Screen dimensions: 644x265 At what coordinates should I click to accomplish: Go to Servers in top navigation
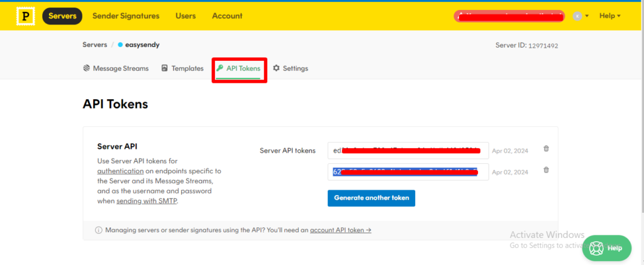click(x=62, y=16)
